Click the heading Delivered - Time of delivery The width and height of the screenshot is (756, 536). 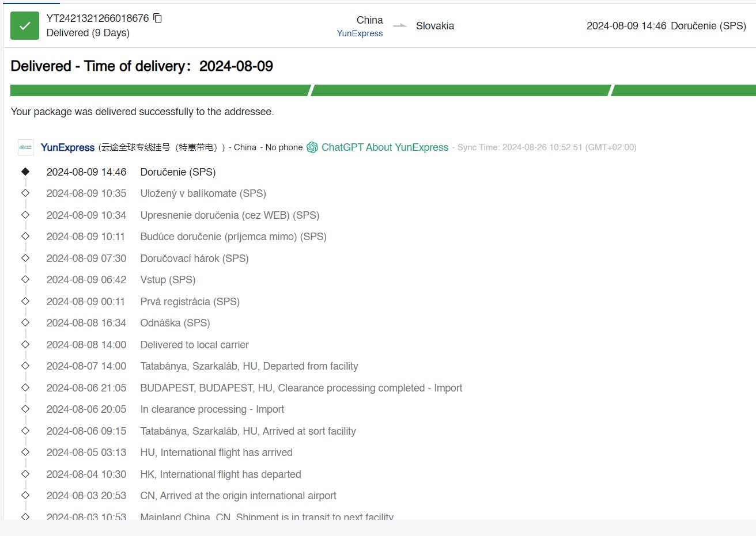142,66
